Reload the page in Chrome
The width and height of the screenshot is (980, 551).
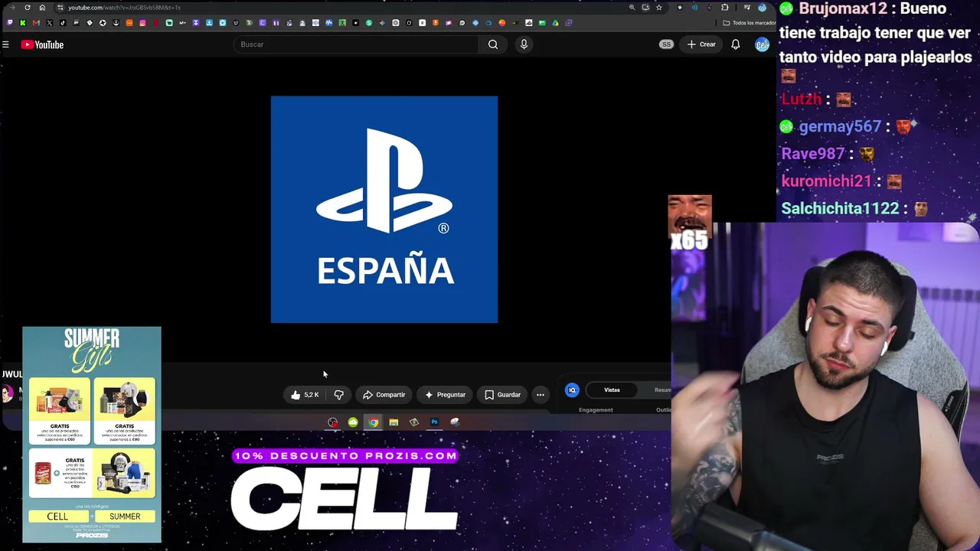click(x=28, y=8)
